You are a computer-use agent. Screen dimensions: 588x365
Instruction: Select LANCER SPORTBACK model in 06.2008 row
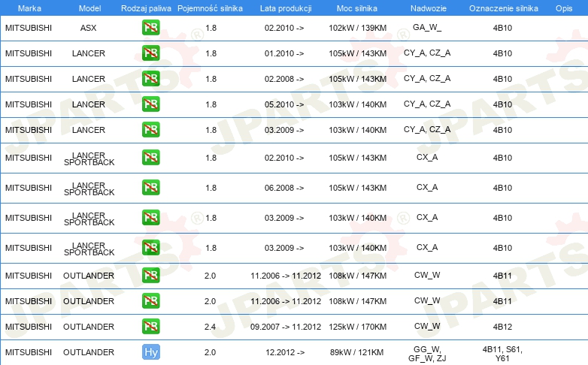click(x=89, y=189)
